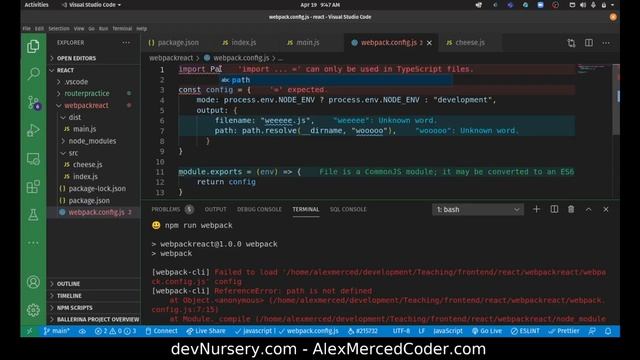640x360 pixels.
Task: Open the Selection menu in menu bar
Action: (x=59, y=29)
